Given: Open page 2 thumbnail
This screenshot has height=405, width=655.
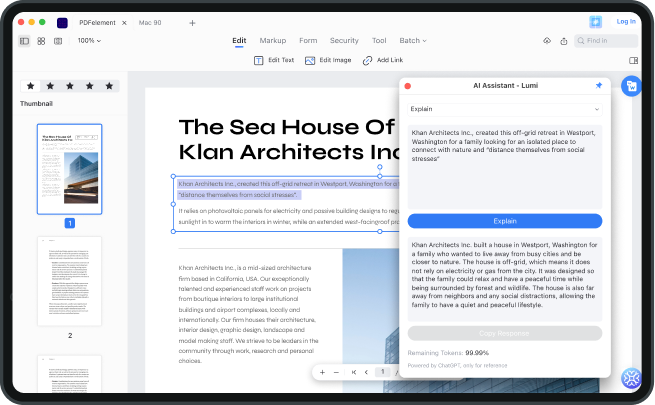Looking at the screenshot, I should click(69, 281).
